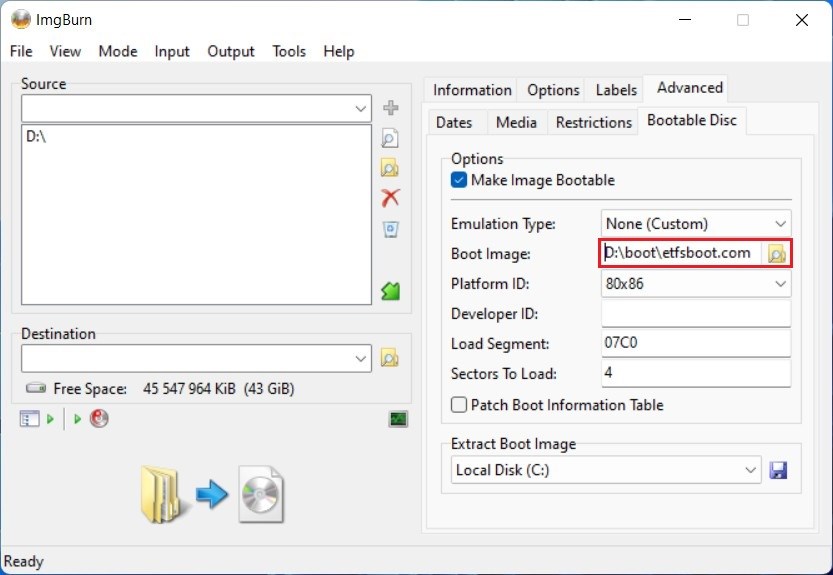Open the Mode menu

(x=118, y=51)
